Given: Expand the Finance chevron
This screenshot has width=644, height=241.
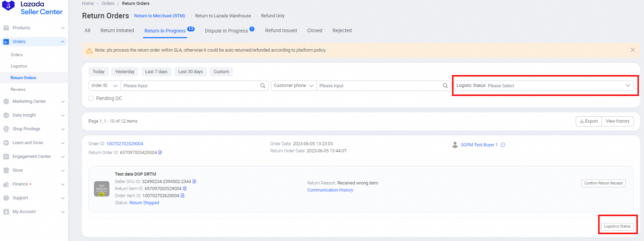Looking at the screenshot, I should point(63,184).
